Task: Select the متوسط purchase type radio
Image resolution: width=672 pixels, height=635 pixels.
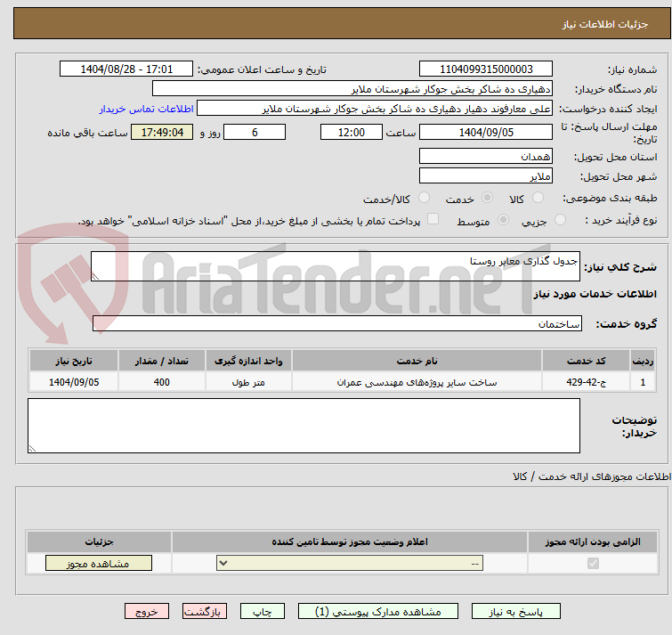Action: pos(503,220)
